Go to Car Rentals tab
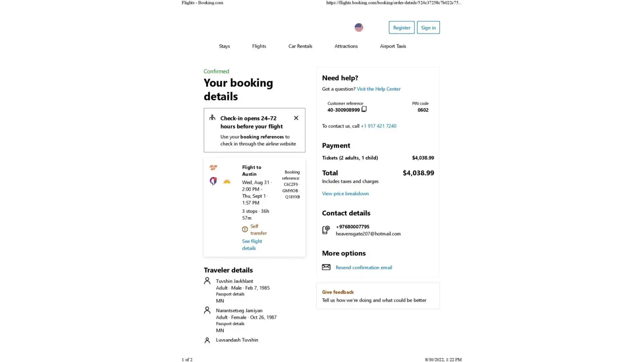 pos(300,46)
